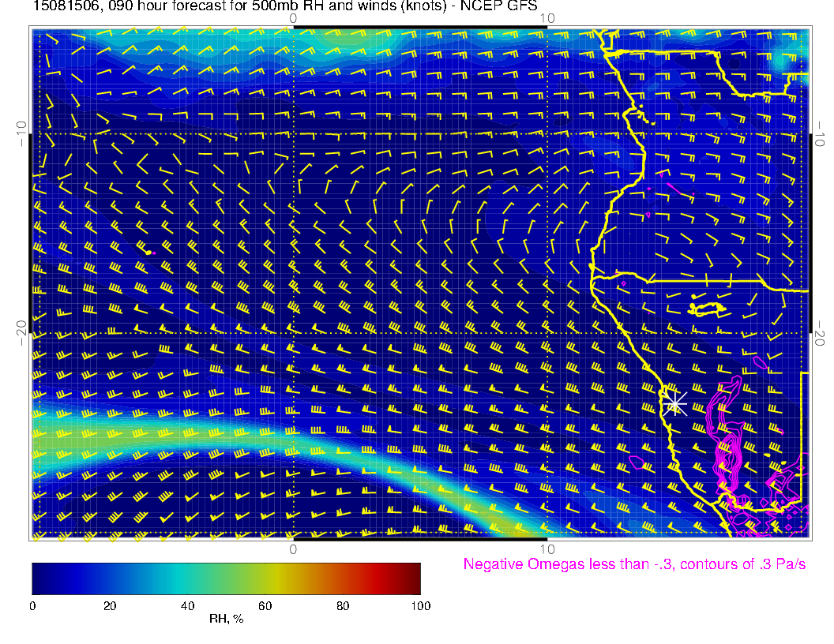
Task: Click the 'RH, %' colorbar label
Action: (226, 619)
